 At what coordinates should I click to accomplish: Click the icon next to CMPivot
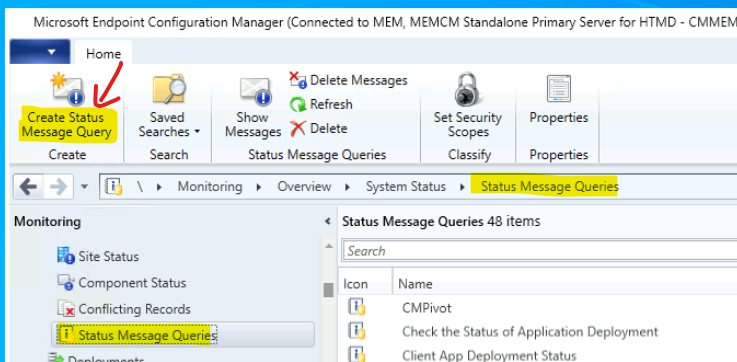[357, 307]
